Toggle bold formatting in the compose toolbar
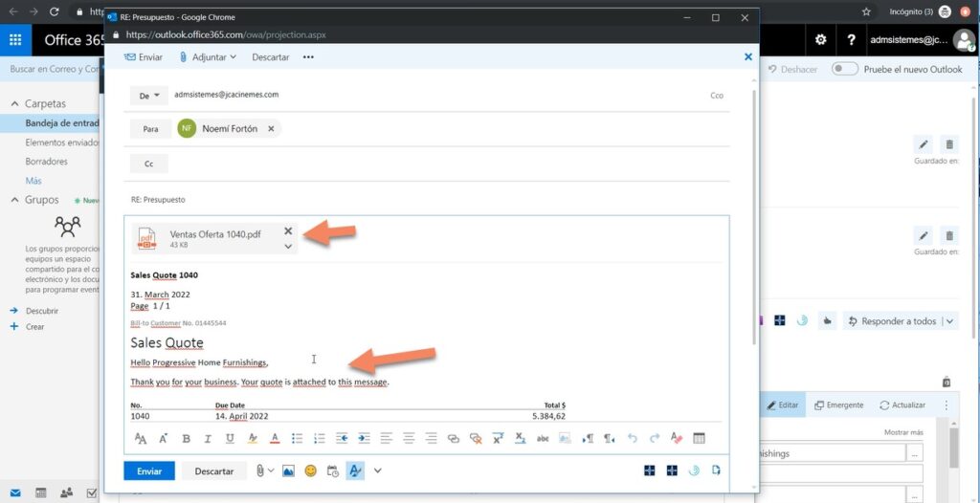This screenshot has width=980, height=503. [x=186, y=439]
